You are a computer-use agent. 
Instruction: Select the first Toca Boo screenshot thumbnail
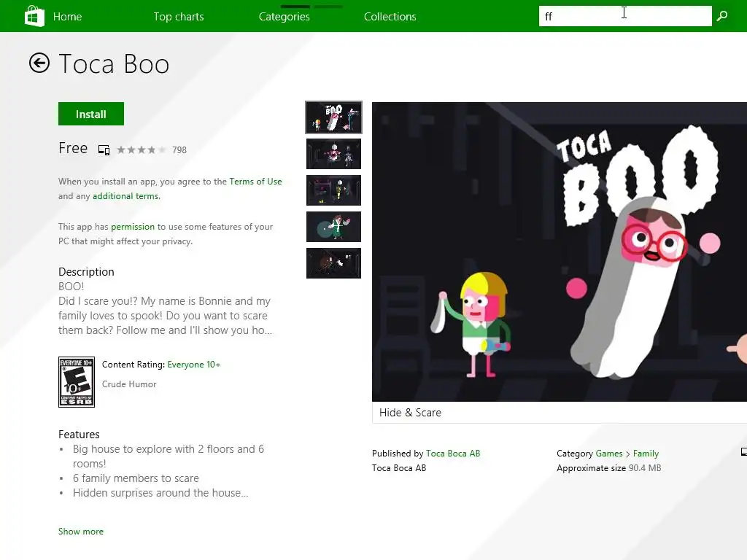(333, 117)
